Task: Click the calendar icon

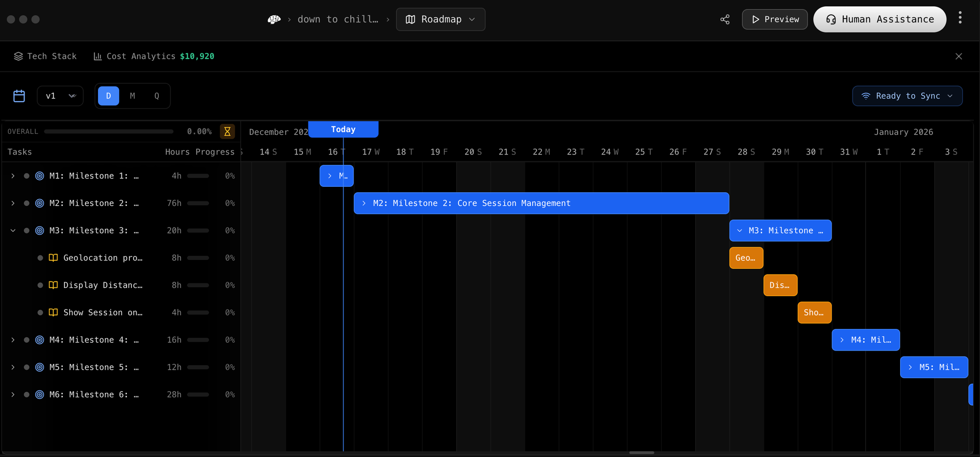Action: point(19,96)
